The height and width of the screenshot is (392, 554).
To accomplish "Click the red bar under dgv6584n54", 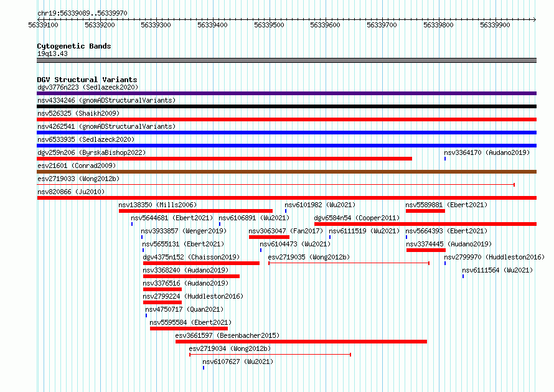I will click(425, 224).
